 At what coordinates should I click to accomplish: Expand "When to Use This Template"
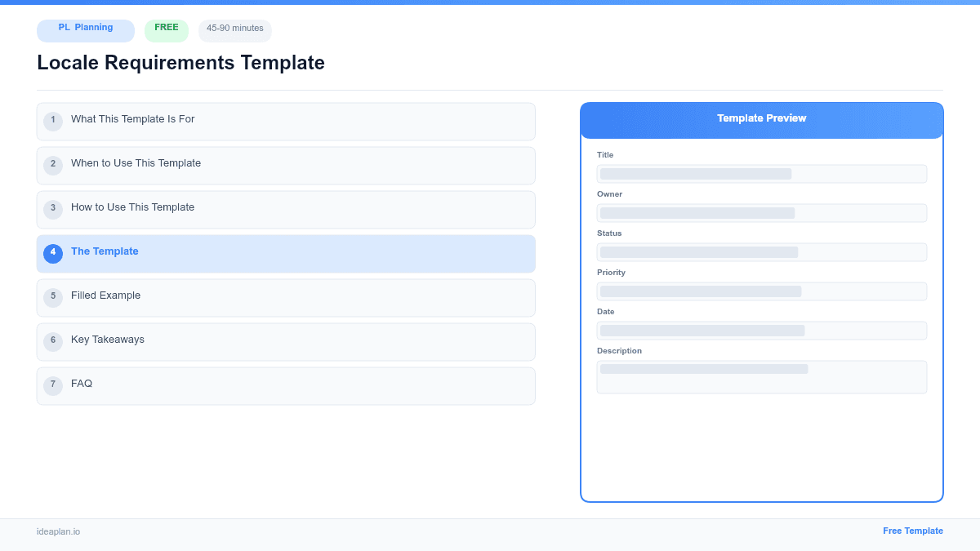[x=286, y=165]
